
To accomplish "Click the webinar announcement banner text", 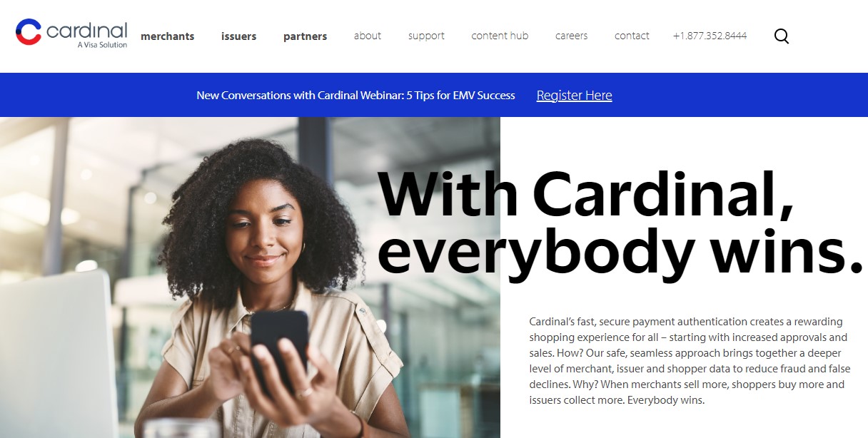I will pos(355,96).
